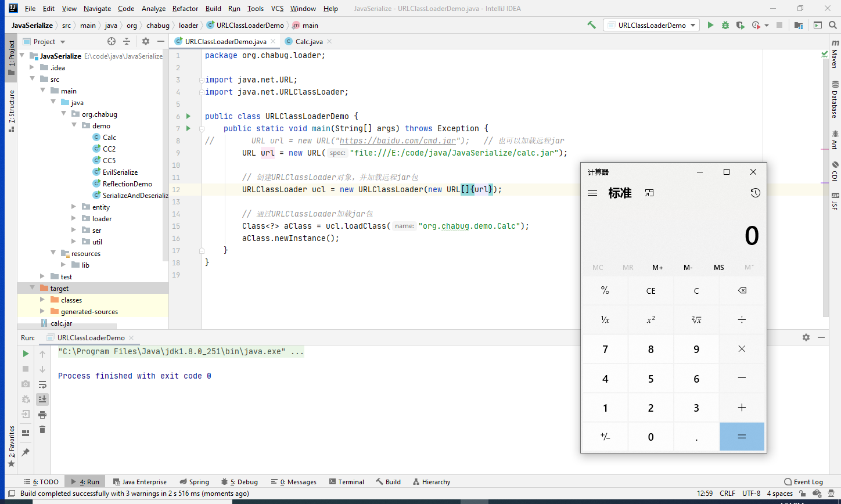The image size is (841, 504).
Task: Click the UTF-8 encoding in status bar
Action: pos(751,494)
